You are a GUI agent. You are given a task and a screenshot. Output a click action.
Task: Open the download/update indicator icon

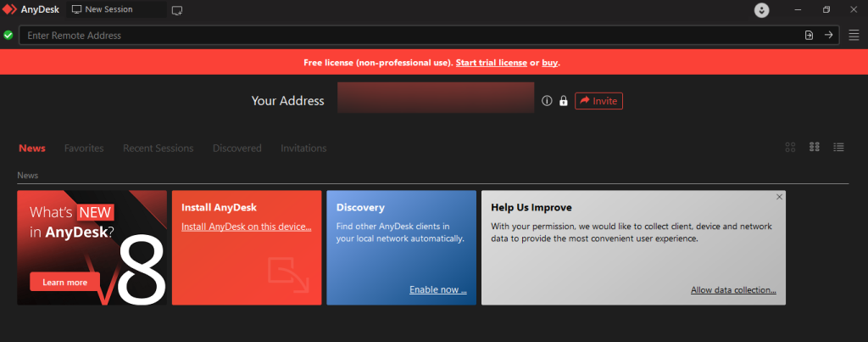pos(762,10)
